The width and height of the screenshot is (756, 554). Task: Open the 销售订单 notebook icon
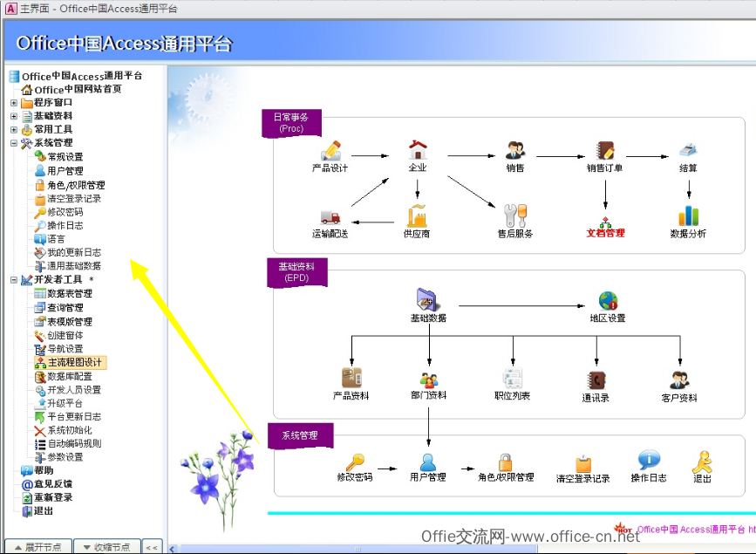click(604, 151)
